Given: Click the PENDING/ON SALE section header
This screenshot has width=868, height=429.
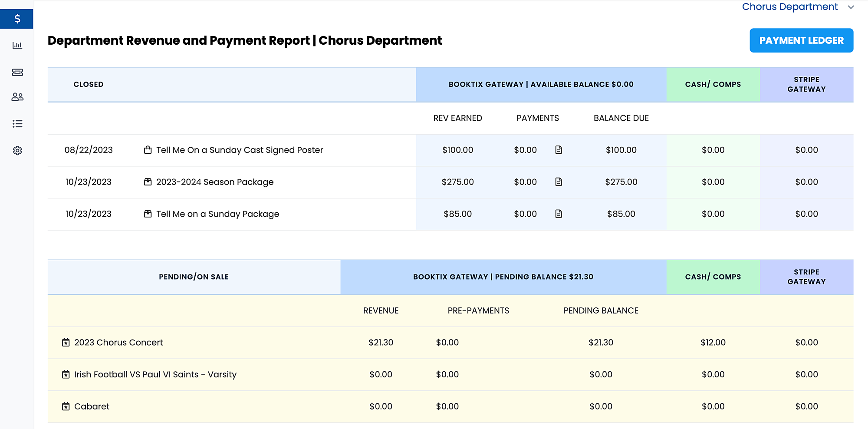Looking at the screenshot, I should 194,277.
